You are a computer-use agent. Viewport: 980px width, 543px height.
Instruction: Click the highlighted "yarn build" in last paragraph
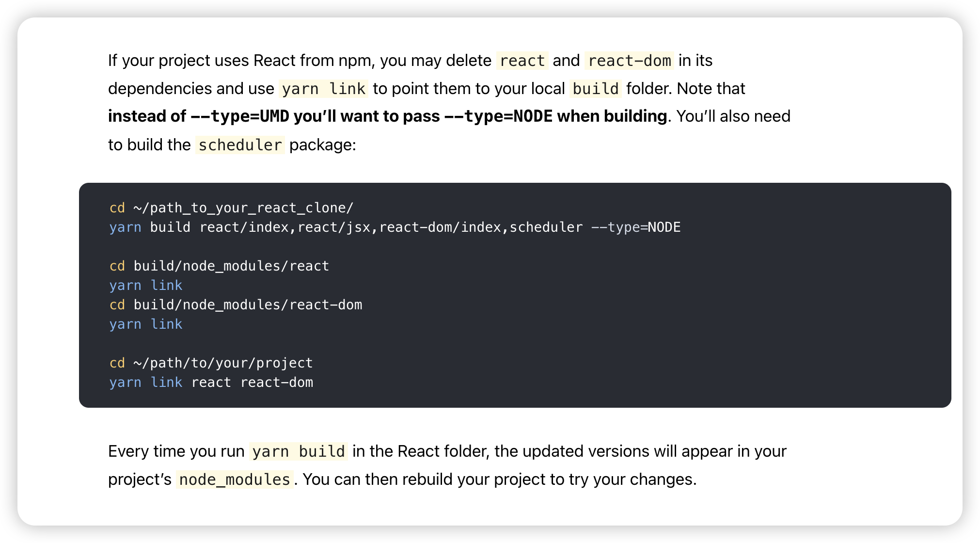298,451
